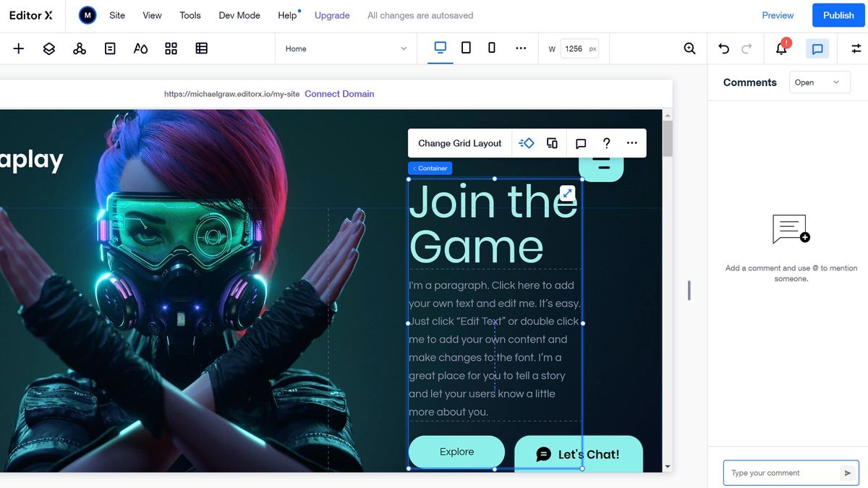
Task: Click the animation diamond icon in grid toolbar
Action: (526, 142)
